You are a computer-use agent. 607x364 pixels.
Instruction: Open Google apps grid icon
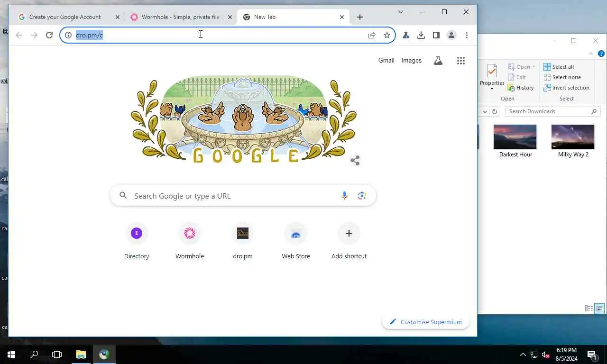click(461, 61)
